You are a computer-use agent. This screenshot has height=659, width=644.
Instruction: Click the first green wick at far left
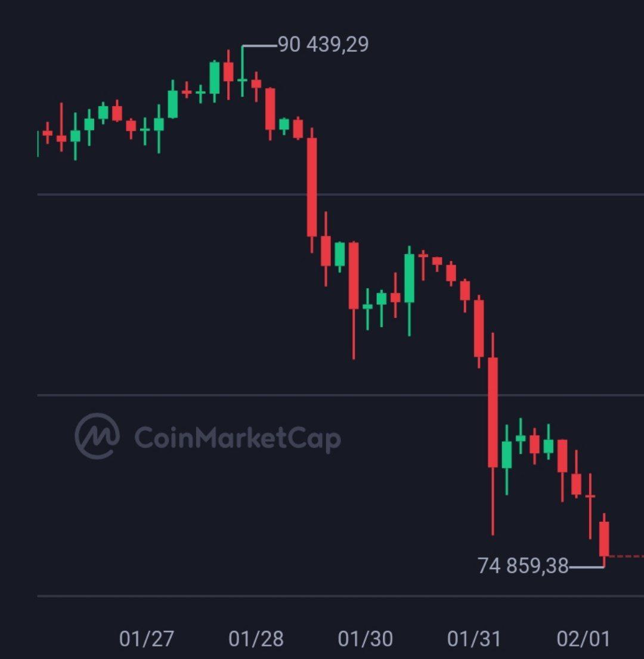38,144
